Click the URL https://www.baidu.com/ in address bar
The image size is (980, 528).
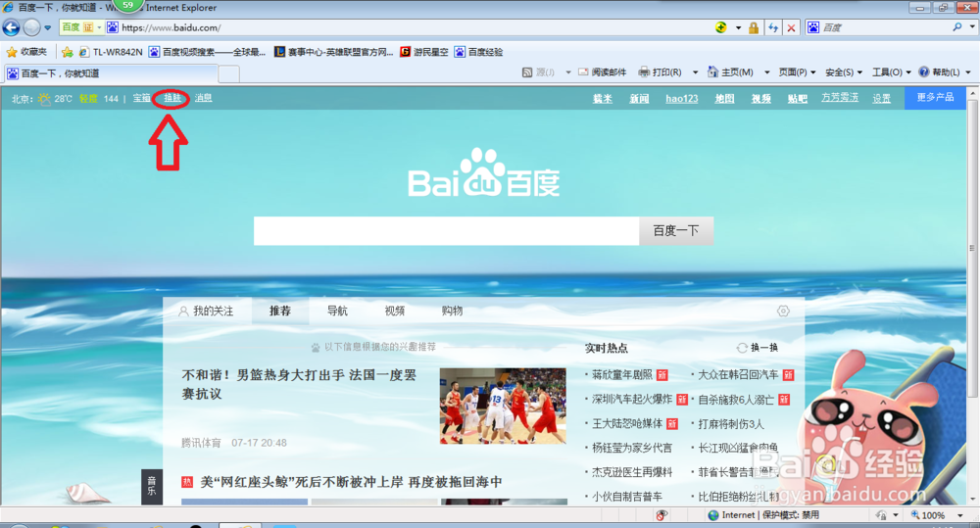(171, 27)
